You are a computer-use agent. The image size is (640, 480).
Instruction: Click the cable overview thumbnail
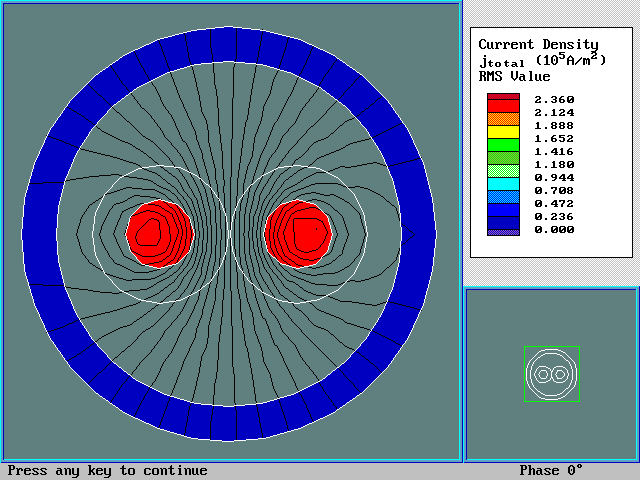551,374
